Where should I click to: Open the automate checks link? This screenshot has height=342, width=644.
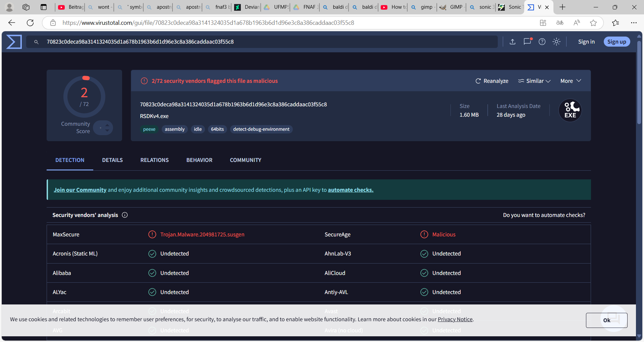coord(351,190)
